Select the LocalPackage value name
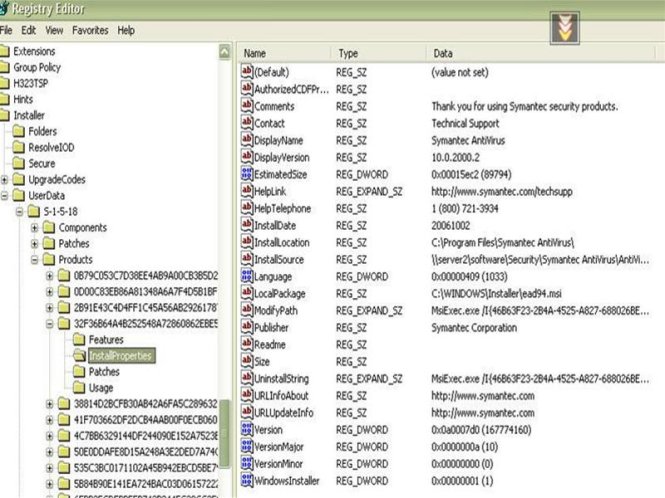Image resolution: width=665 pixels, height=498 pixels. pos(279,294)
